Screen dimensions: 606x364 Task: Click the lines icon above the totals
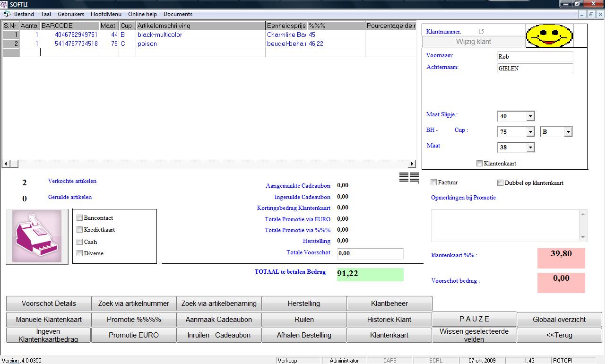(x=409, y=177)
